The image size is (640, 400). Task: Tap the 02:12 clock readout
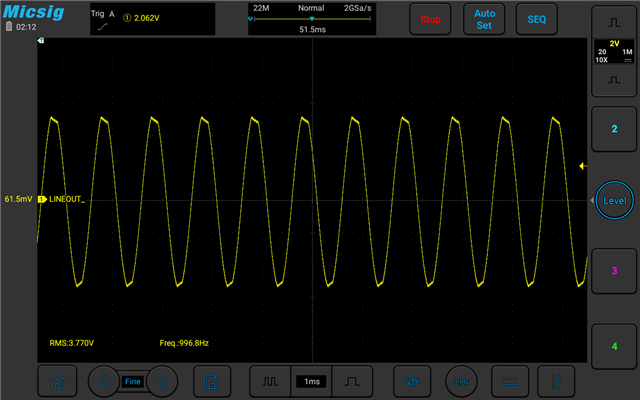[26, 27]
